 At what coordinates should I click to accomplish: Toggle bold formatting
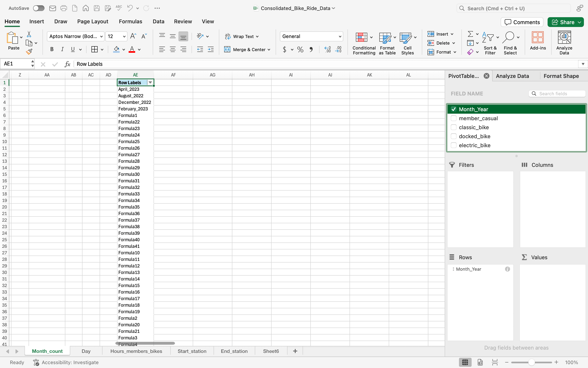(x=52, y=49)
